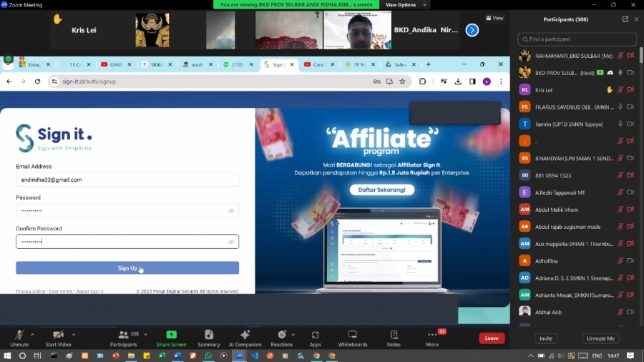This screenshot has height=362, width=644.
Task: Toggle Kris Lei muted microphone icon
Action: tap(620, 90)
